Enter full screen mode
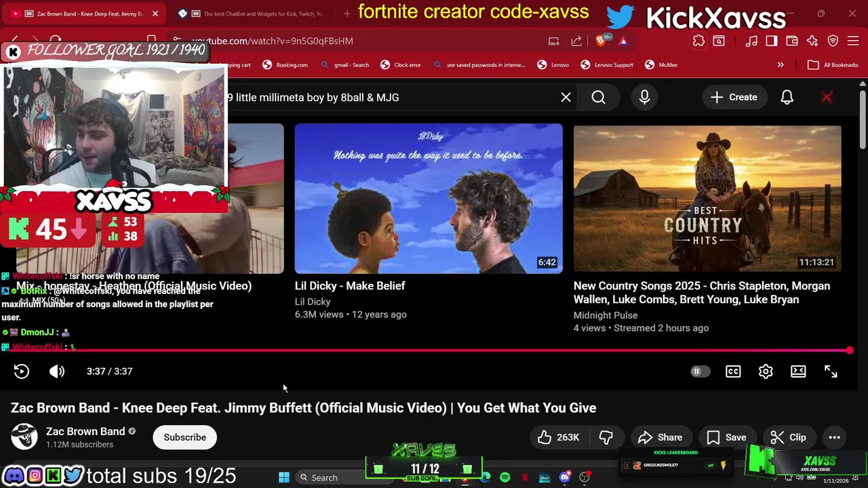The height and width of the screenshot is (488, 868). point(831,371)
